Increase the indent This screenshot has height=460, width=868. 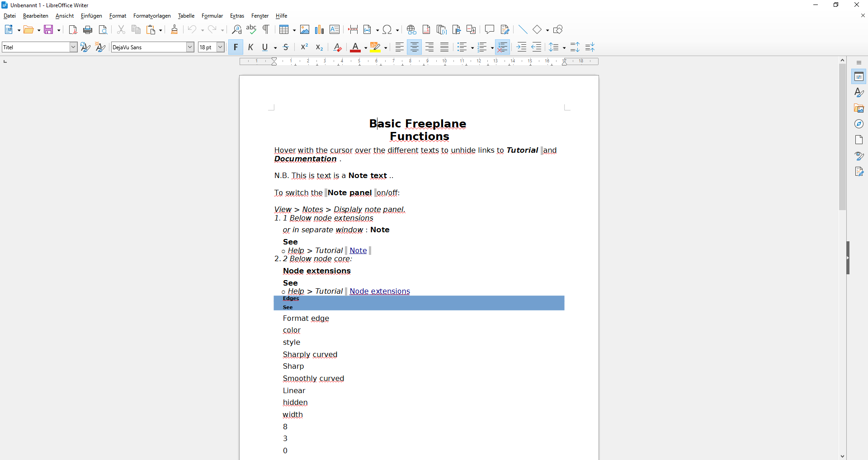[522, 47]
